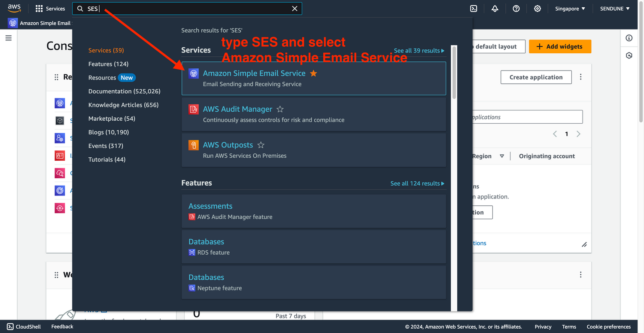Viewport: 644px width, 333px height.
Task: Open the left hamburger navigation menu
Action: pyautogui.click(x=9, y=38)
